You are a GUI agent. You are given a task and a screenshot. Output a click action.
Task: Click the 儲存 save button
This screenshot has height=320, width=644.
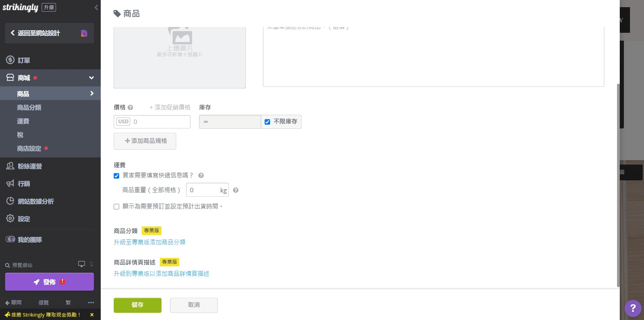138,305
